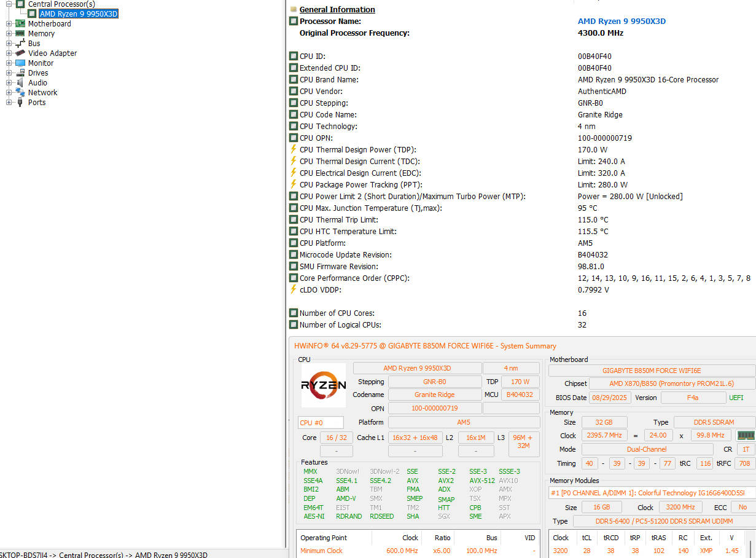
Task: Click the chip icon beside CPU Platform
Action: pos(294,243)
